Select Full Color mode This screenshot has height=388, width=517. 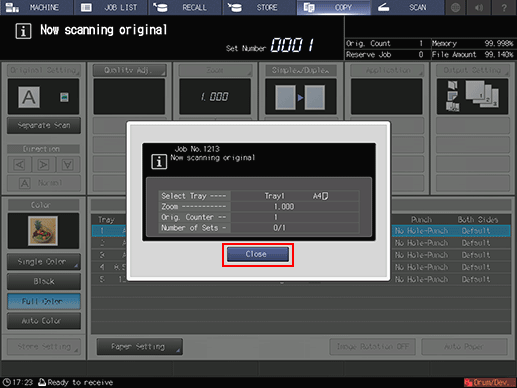[44, 301]
